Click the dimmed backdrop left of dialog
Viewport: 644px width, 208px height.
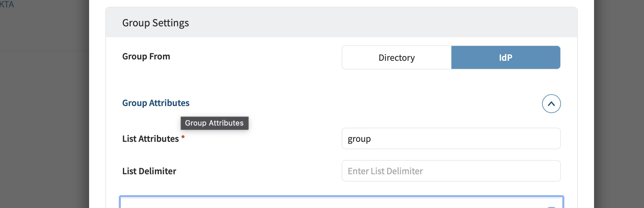pyautogui.click(x=44, y=118)
